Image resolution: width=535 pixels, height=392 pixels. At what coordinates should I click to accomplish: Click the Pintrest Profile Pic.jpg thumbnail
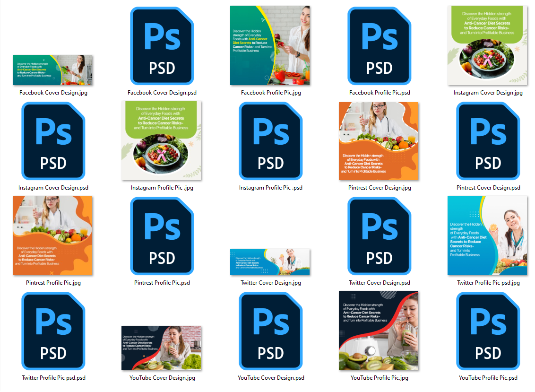53,236
